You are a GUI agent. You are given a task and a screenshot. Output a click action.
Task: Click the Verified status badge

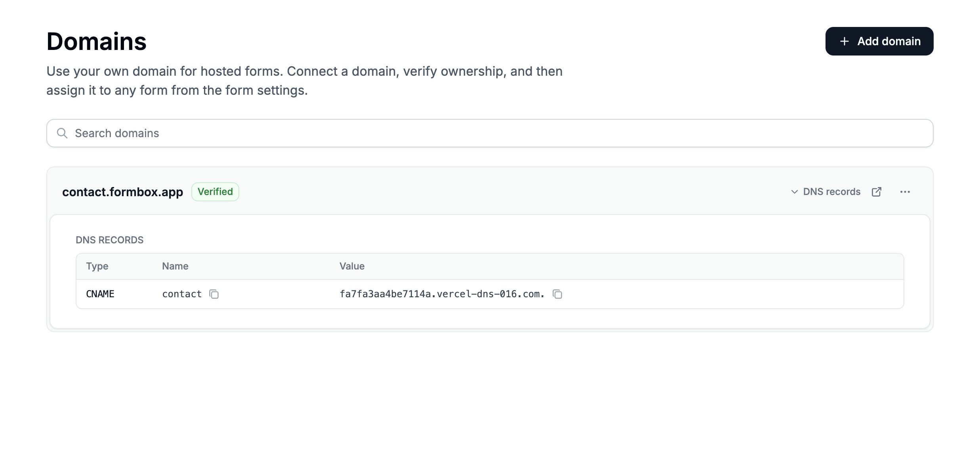point(215,192)
